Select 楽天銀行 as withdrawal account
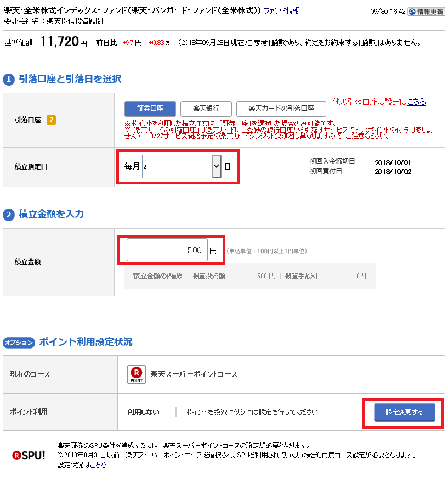This screenshot has width=448, height=488. 206,109
